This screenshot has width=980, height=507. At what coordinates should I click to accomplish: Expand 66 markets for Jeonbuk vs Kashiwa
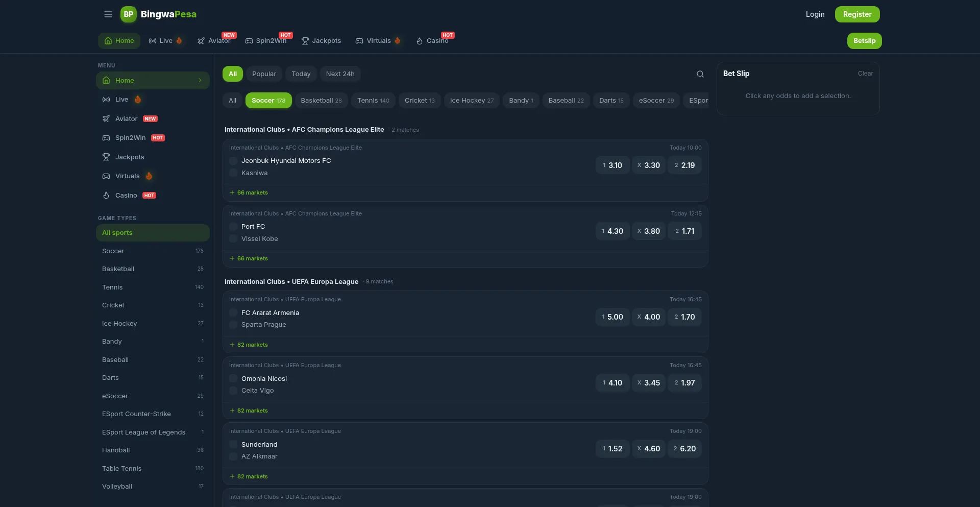(x=249, y=192)
